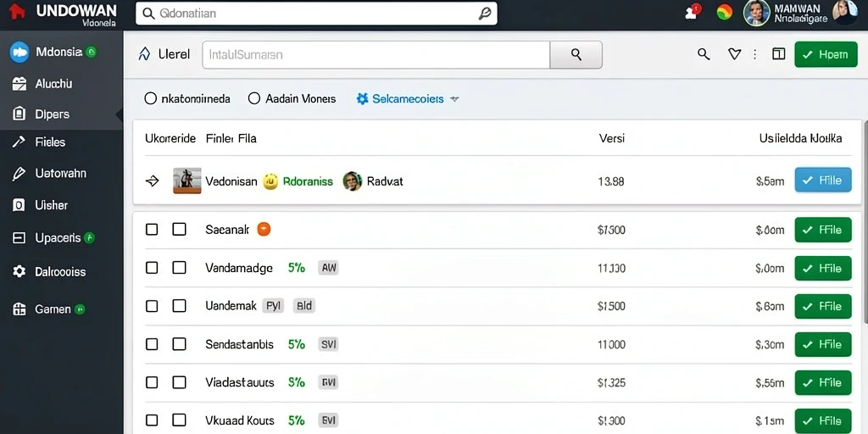This screenshot has height=434, width=868.
Task: Sort by Versi column header
Action: pyautogui.click(x=612, y=138)
